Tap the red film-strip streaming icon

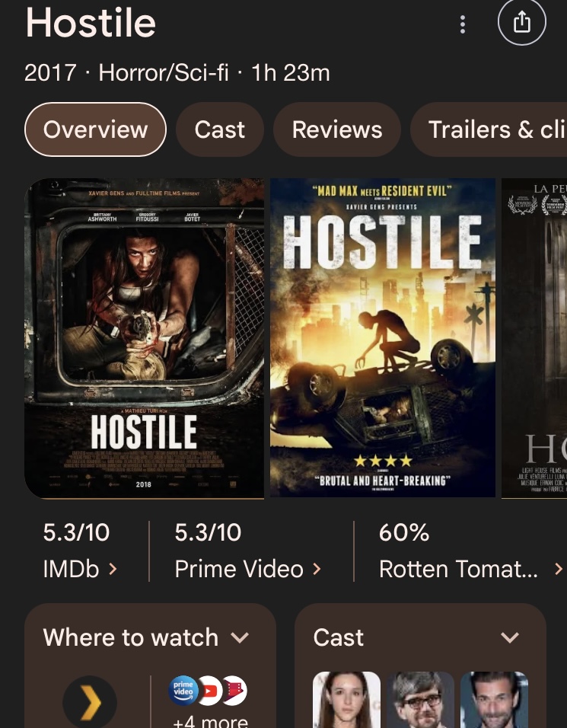(234, 691)
